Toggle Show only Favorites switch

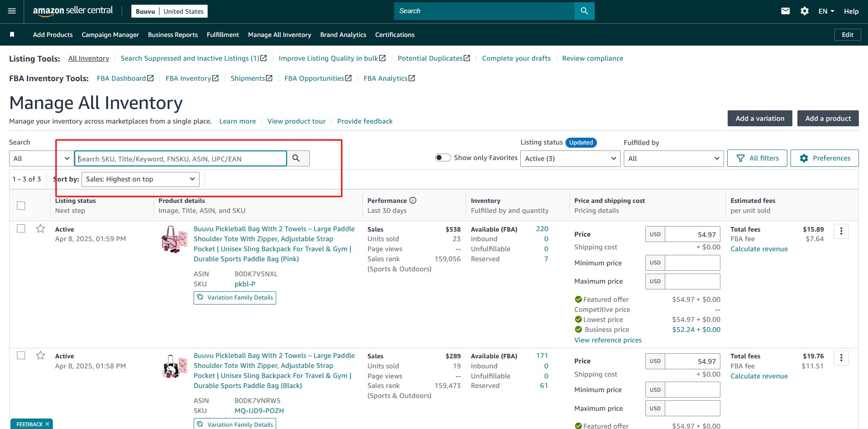[442, 158]
